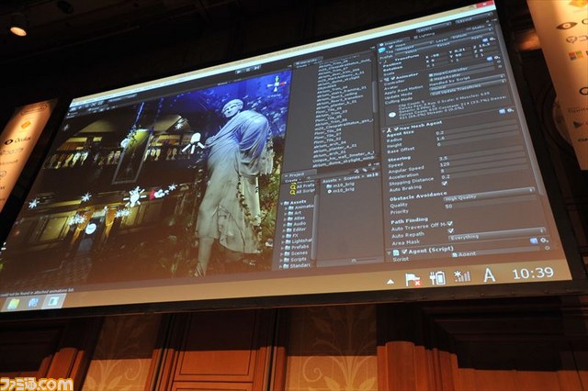Screen dimensions: 588x391
Task: Collapse the Nav Mesh Agent component
Action: click(x=384, y=130)
